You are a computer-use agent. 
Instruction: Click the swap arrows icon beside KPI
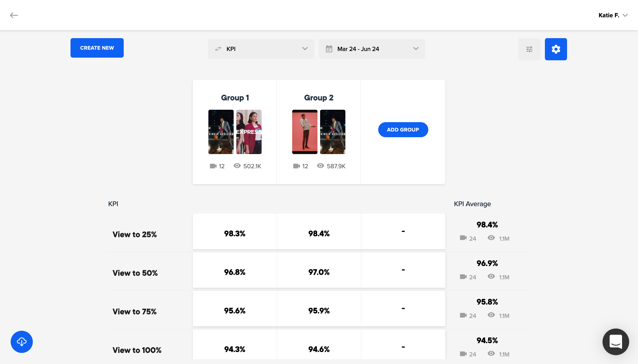pos(218,49)
